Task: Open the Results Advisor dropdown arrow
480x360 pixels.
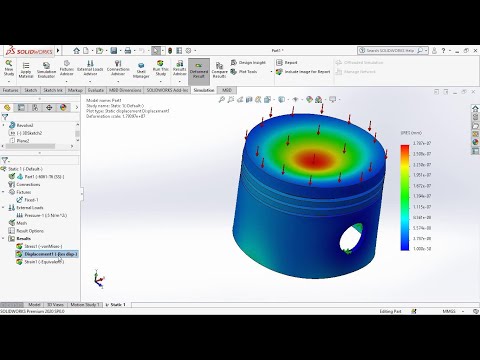Action: point(179,81)
